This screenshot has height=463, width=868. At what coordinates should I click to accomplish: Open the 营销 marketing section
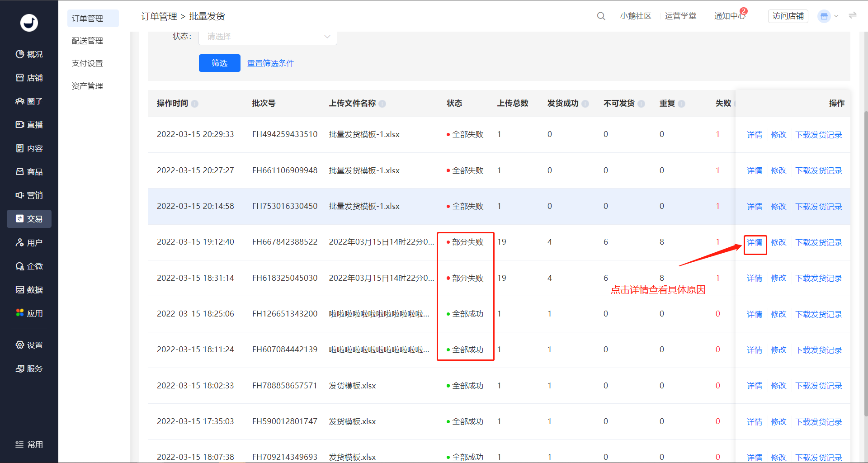29,195
